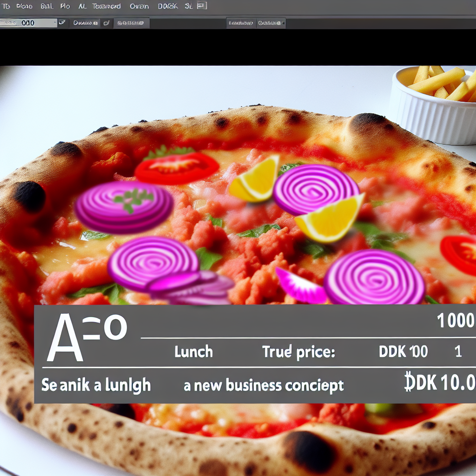Click into the 000 input field

(x=27, y=23)
